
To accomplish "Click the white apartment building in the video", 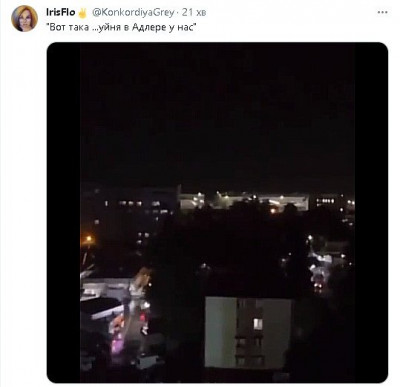I will pos(248,332).
